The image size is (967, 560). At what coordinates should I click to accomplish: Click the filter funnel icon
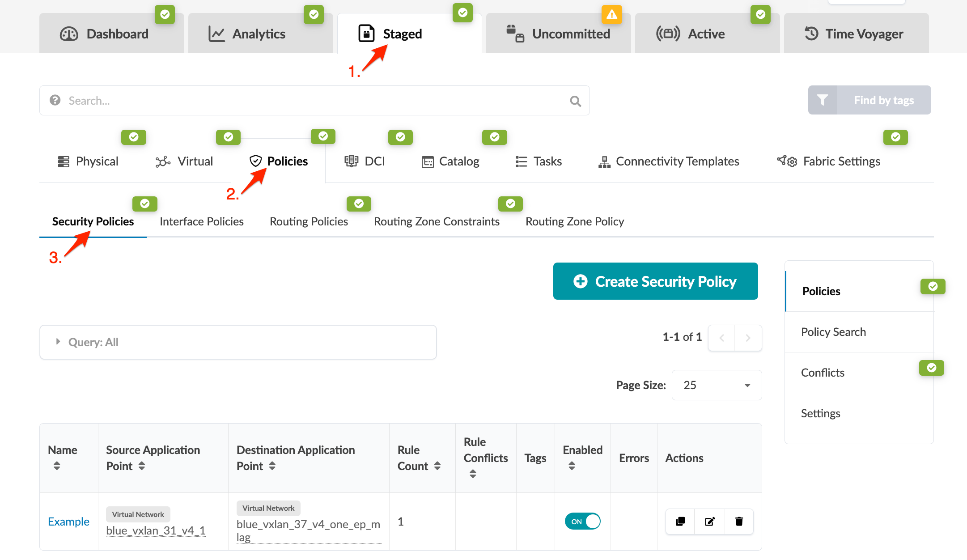(x=823, y=100)
